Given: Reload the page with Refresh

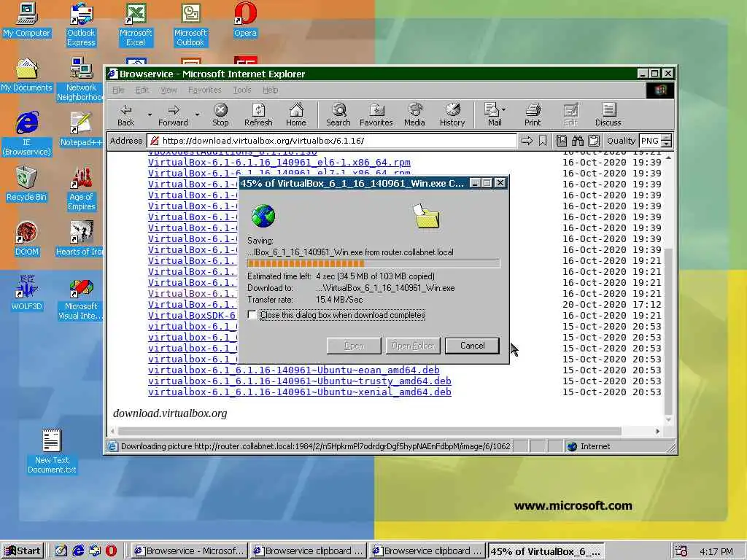Looking at the screenshot, I should [258, 114].
